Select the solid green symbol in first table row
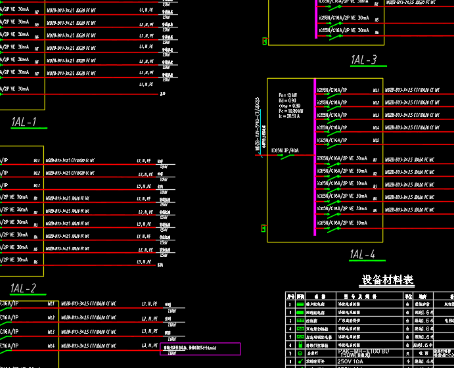454x368 pixels. [300, 304]
